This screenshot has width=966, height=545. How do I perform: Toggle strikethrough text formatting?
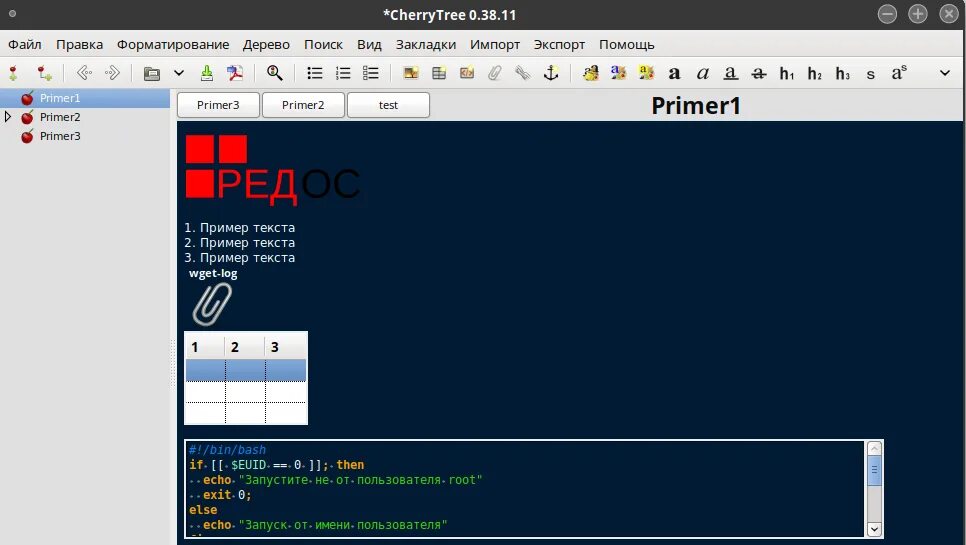coord(758,73)
